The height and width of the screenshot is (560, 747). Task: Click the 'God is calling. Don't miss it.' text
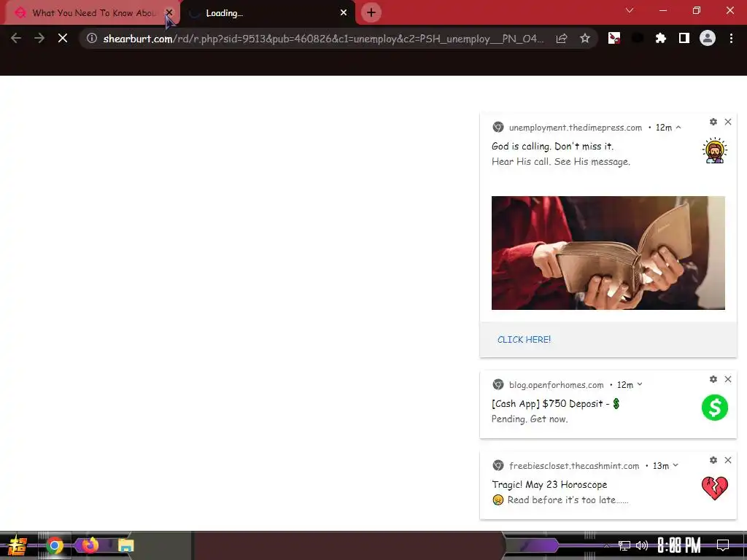pos(553,146)
